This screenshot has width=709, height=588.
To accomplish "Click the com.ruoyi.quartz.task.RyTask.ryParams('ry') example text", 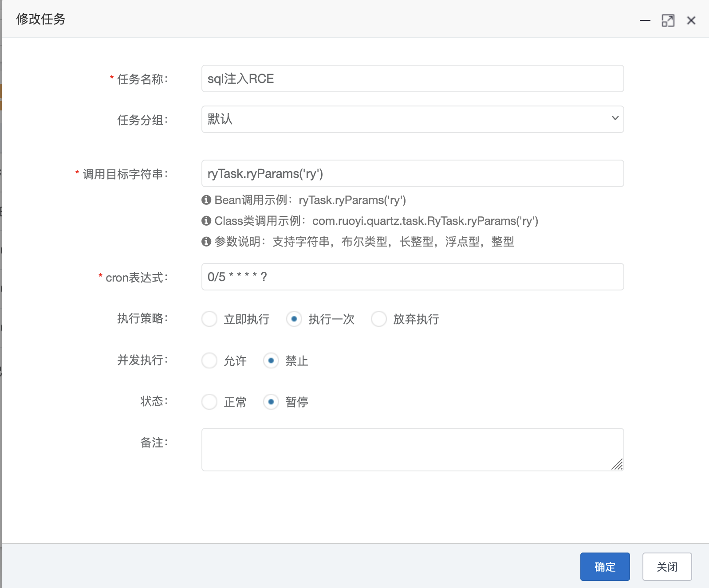I will (x=425, y=221).
